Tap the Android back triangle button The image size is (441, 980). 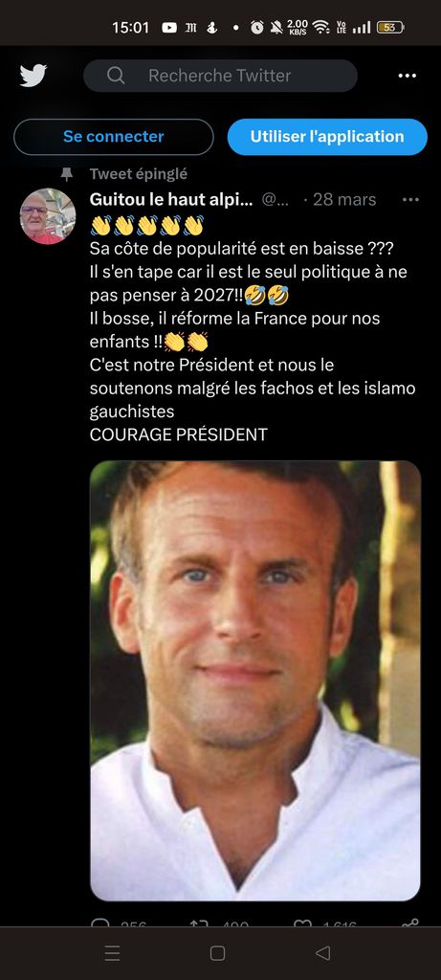[322, 953]
